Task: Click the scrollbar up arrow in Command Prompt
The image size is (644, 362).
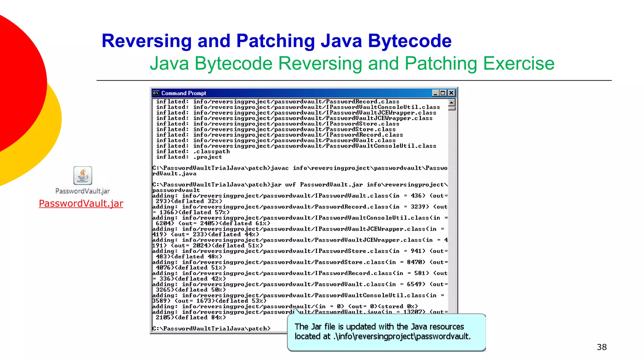Action: [452, 102]
